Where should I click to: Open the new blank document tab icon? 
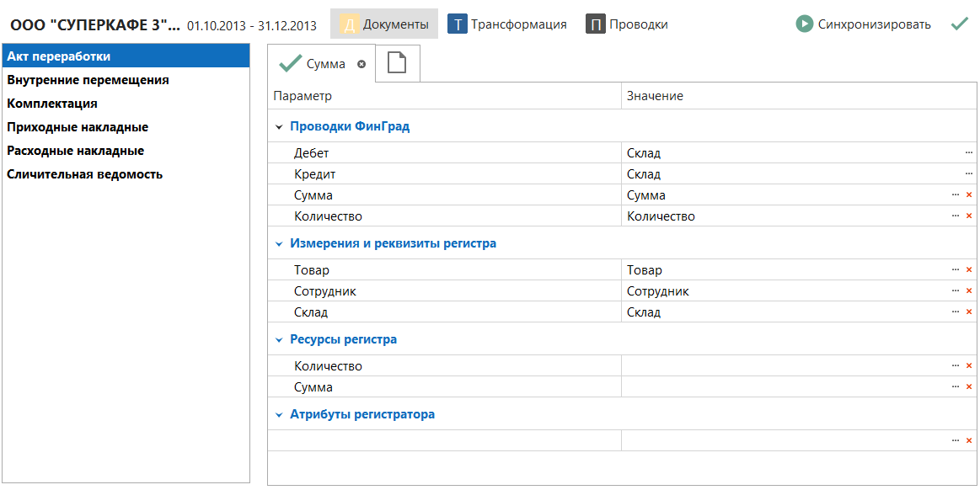tap(396, 64)
